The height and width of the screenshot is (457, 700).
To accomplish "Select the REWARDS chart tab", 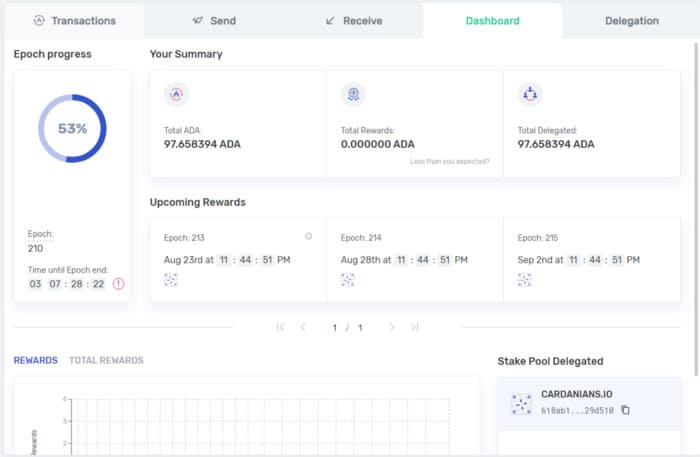I will [36, 360].
